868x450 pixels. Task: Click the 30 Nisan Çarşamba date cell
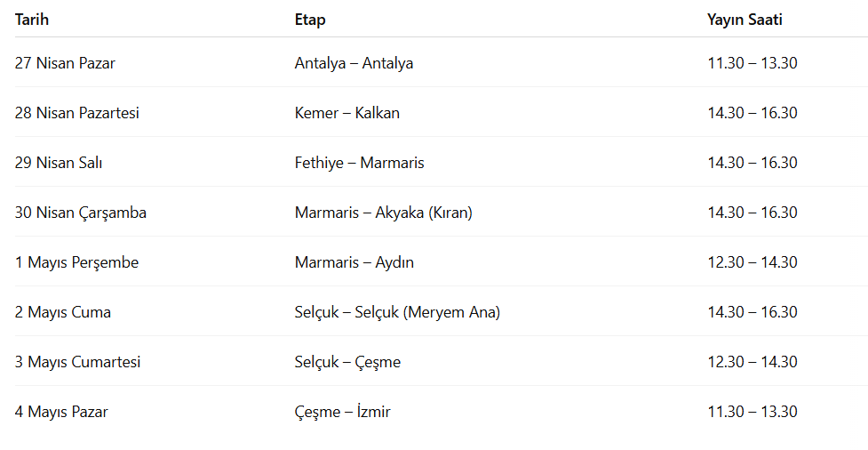click(80, 213)
